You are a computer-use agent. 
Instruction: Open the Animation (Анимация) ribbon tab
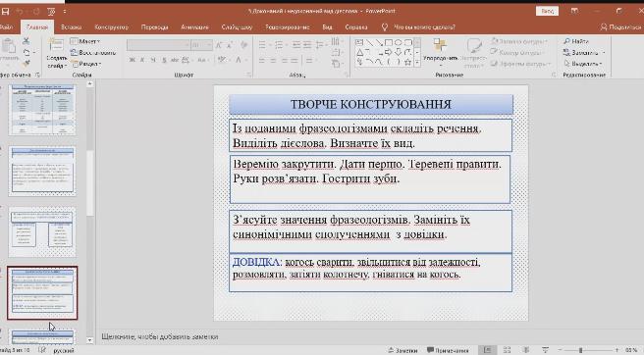194,27
